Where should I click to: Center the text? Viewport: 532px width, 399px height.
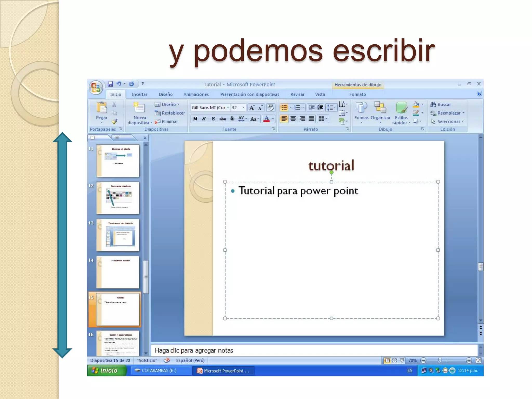[x=293, y=119]
